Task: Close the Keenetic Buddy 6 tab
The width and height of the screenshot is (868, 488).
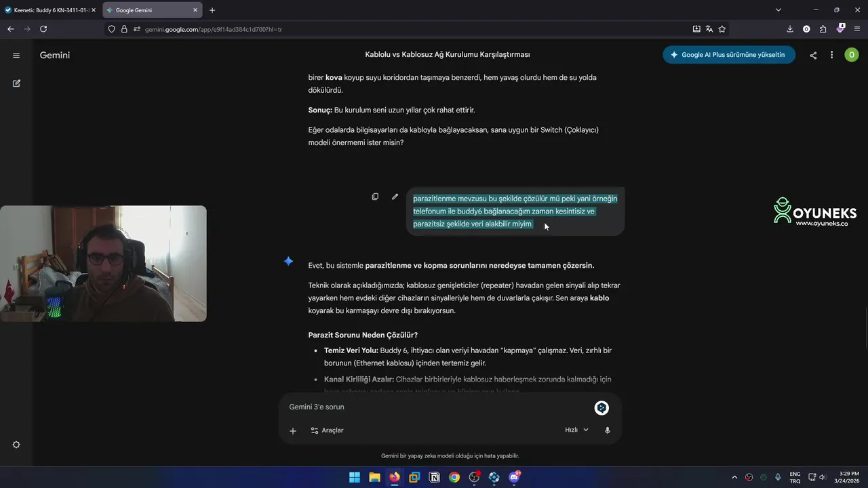Action: coord(93,10)
